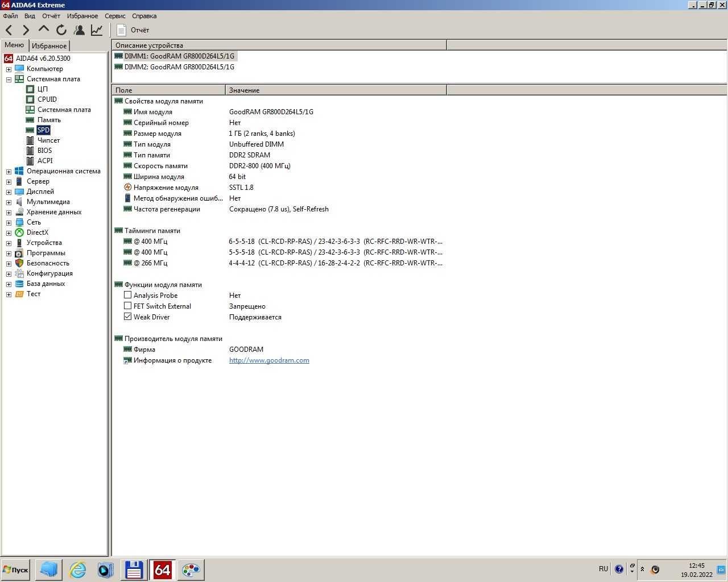Viewport: 728px width, 582px height.
Task: Expand the Операционная система node
Action: pos(9,172)
